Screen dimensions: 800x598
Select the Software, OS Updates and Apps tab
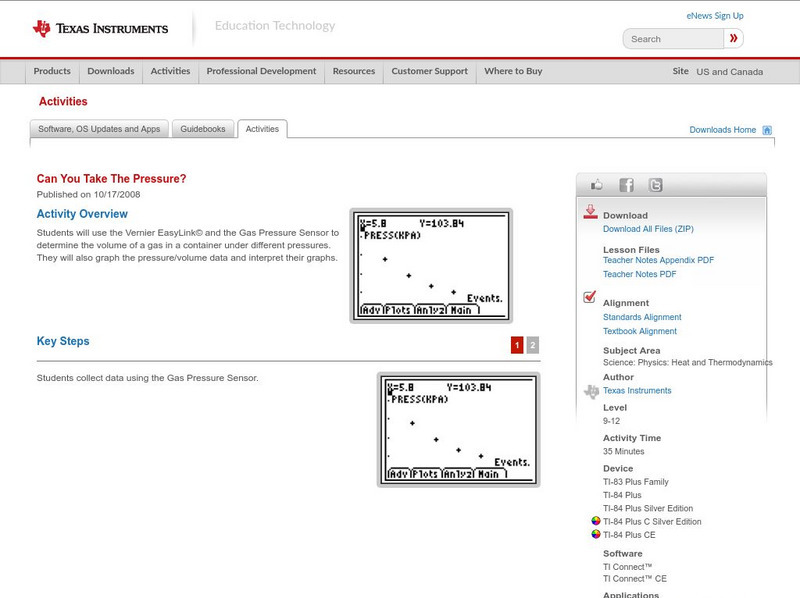tap(99, 129)
